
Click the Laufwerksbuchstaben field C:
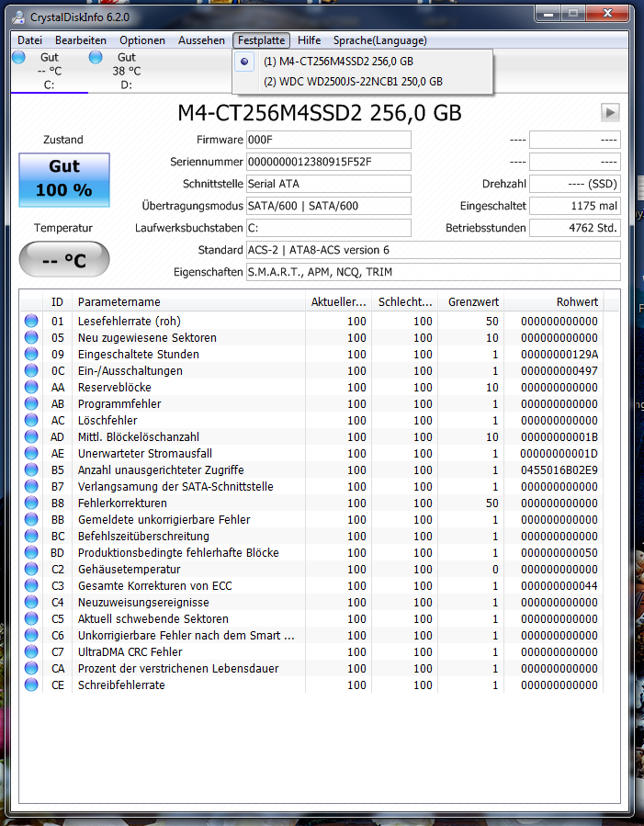pos(329,228)
